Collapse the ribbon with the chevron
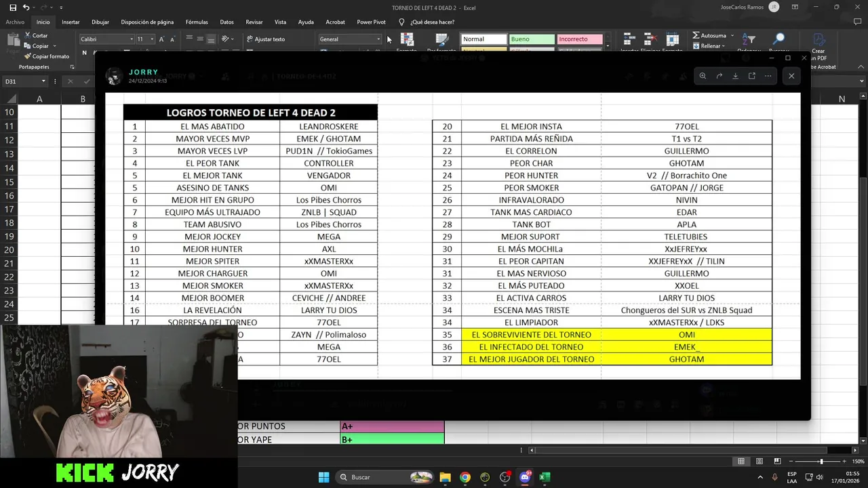 (861, 67)
